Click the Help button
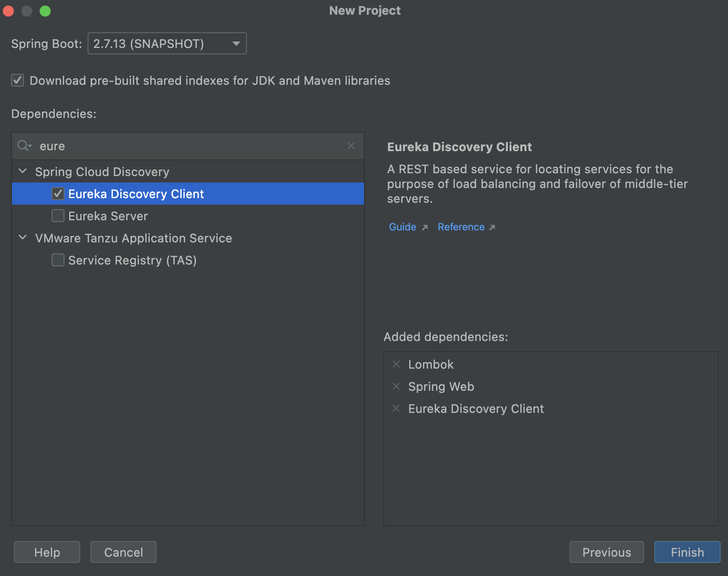The image size is (728, 576). tap(47, 552)
